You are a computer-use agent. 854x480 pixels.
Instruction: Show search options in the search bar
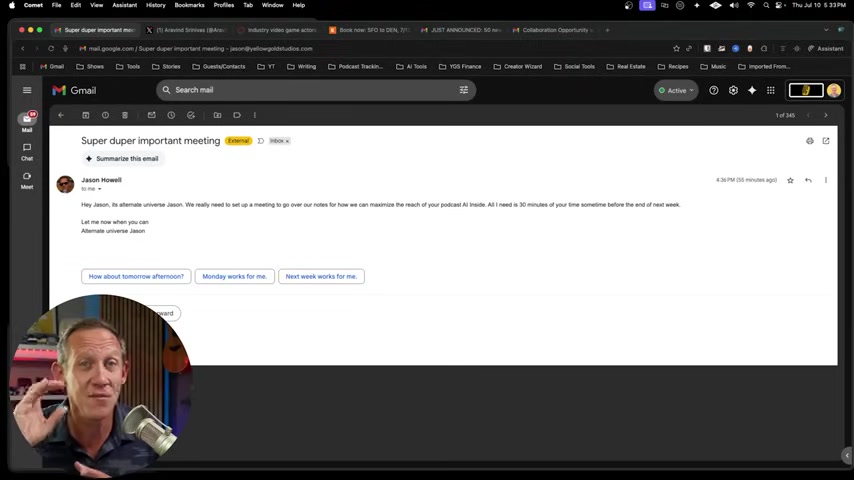click(x=463, y=90)
